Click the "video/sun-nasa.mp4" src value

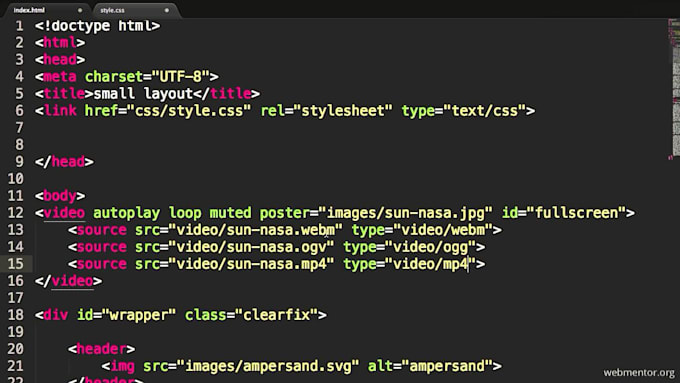tap(252, 264)
